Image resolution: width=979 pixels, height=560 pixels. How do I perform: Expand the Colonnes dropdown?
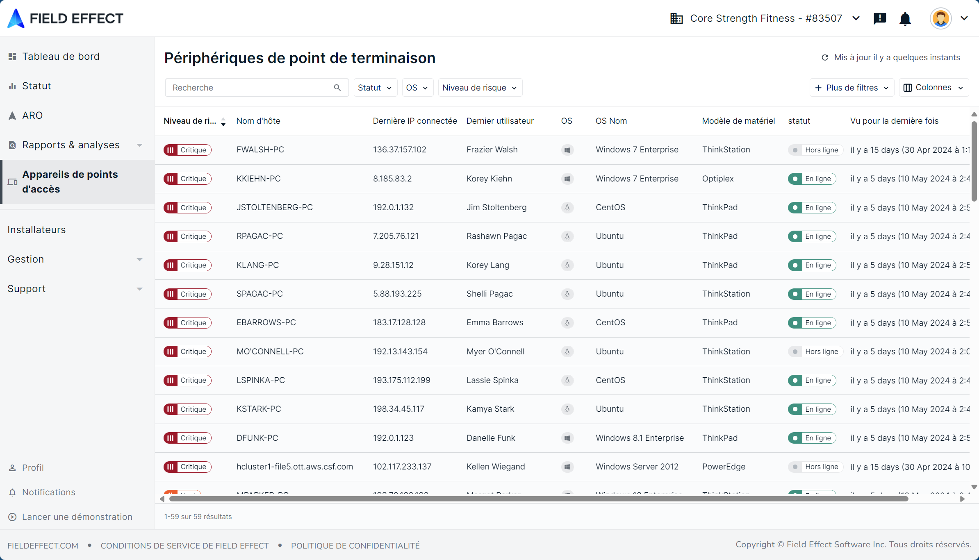point(933,88)
